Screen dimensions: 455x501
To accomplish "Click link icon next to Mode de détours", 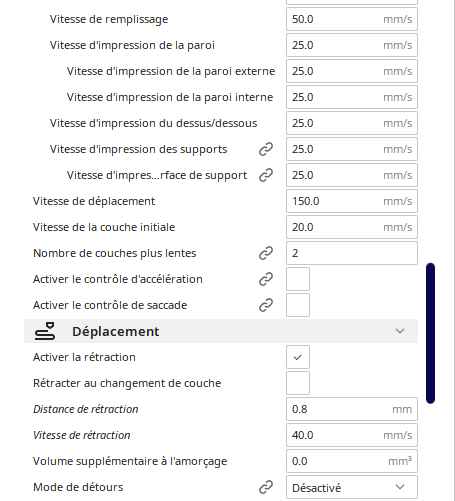I will [x=266, y=487].
